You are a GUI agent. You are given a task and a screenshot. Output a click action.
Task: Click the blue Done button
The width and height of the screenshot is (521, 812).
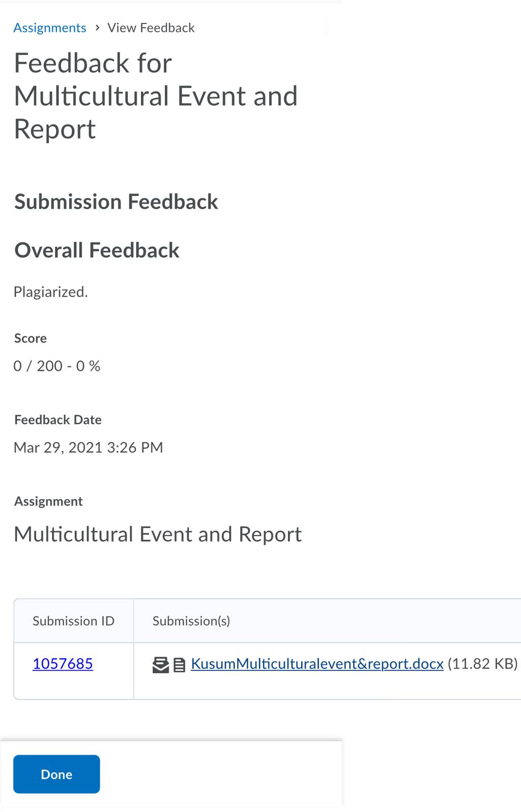pyautogui.click(x=56, y=774)
